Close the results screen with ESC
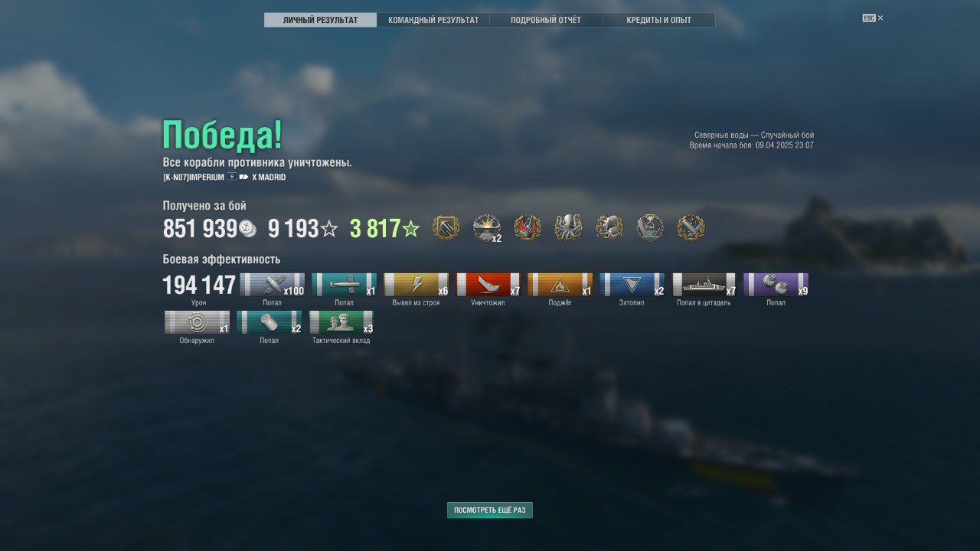This screenshot has width=980, height=551. [872, 18]
